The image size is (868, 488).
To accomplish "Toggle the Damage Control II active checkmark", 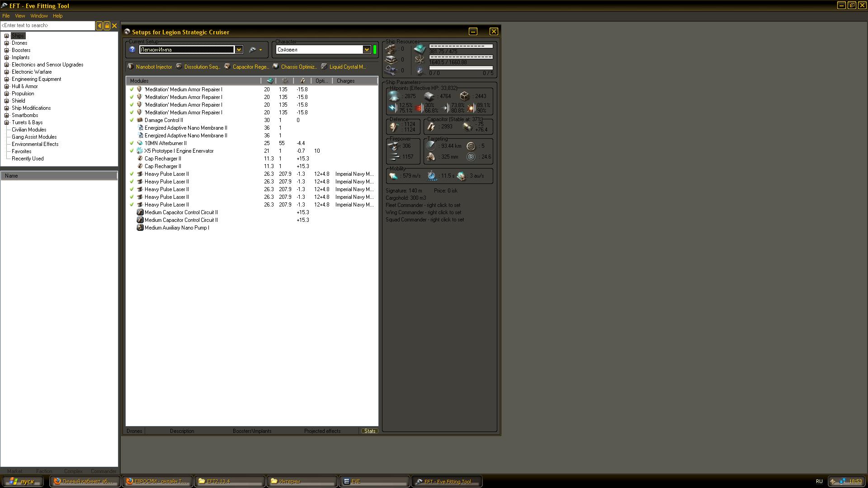I will point(132,120).
